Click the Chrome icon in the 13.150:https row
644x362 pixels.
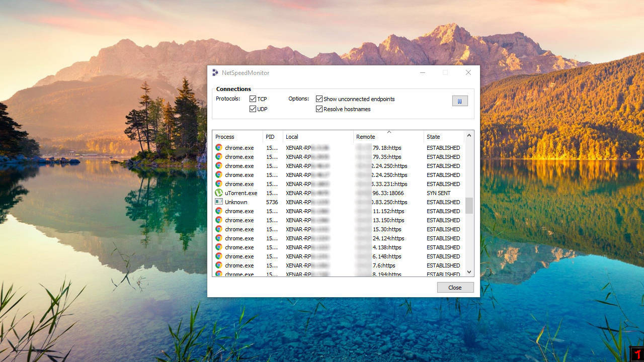(219, 220)
